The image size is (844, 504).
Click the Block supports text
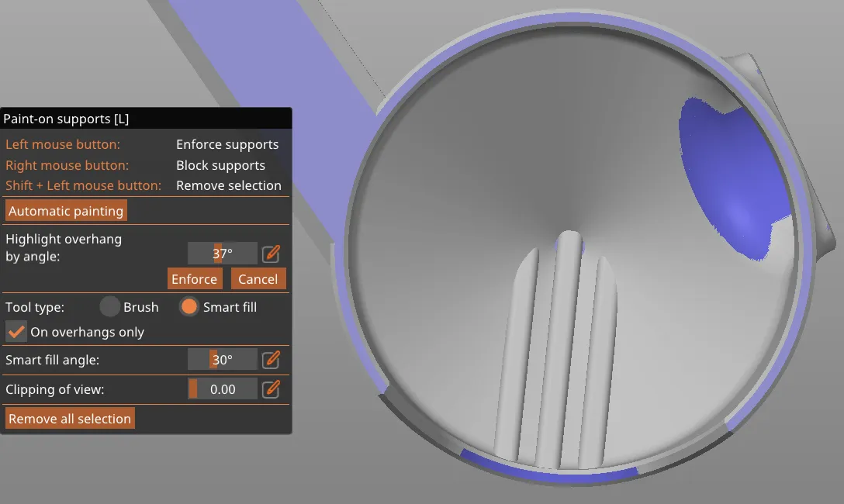click(x=220, y=165)
